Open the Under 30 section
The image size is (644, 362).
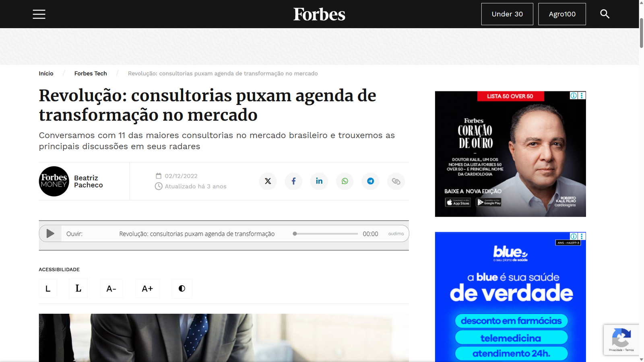coord(507,14)
